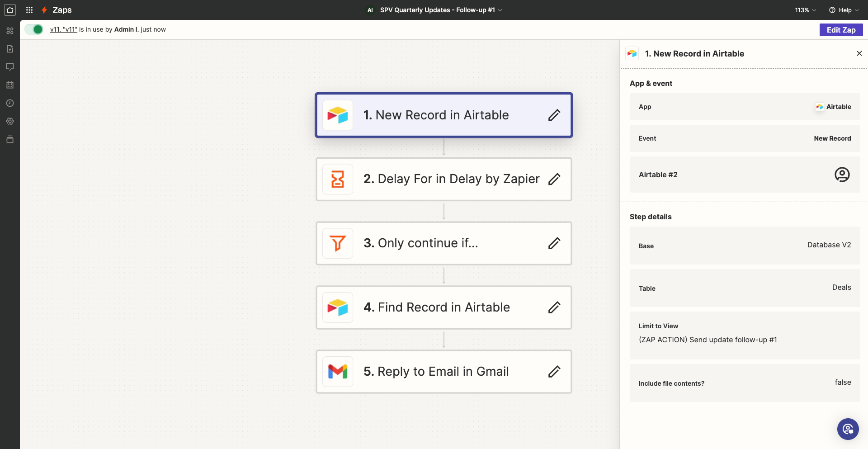Click the AI badge next to Zap title
This screenshot has width=868, height=449.
point(370,10)
